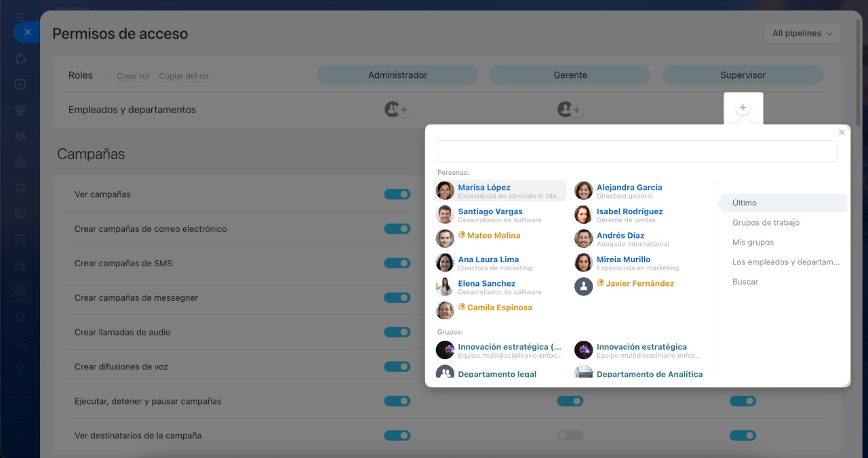868x458 pixels.
Task: Open the bar chart icon in sidebar
Action: 20,162
